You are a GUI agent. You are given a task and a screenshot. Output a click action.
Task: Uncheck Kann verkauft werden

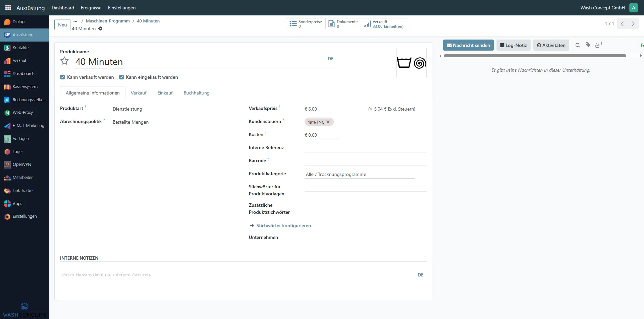click(62, 77)
